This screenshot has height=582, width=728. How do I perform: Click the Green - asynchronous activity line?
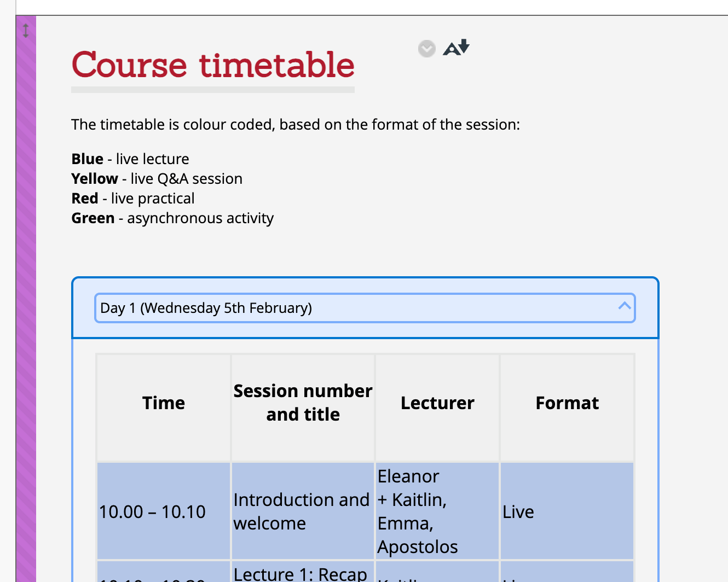[x=172, y=218]
